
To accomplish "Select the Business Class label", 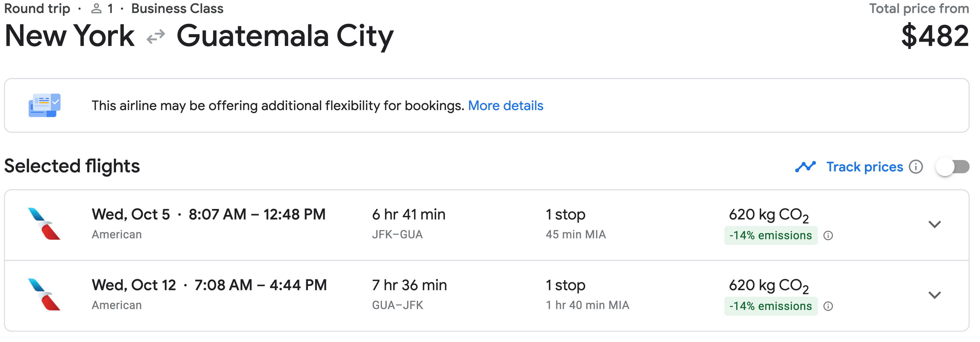I will (x=177, y=8).
